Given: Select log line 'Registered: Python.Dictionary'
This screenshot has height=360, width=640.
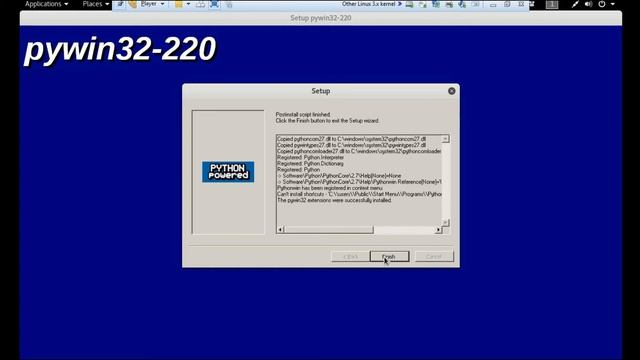Looking at the screenshot, I should [310, 164].
